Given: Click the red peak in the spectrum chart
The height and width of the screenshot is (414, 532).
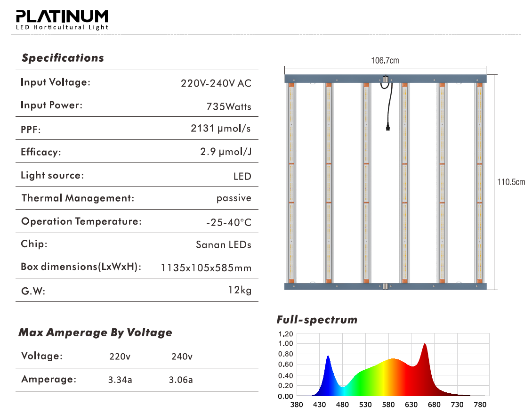Looking at the screenshot, I should (425, 347).
